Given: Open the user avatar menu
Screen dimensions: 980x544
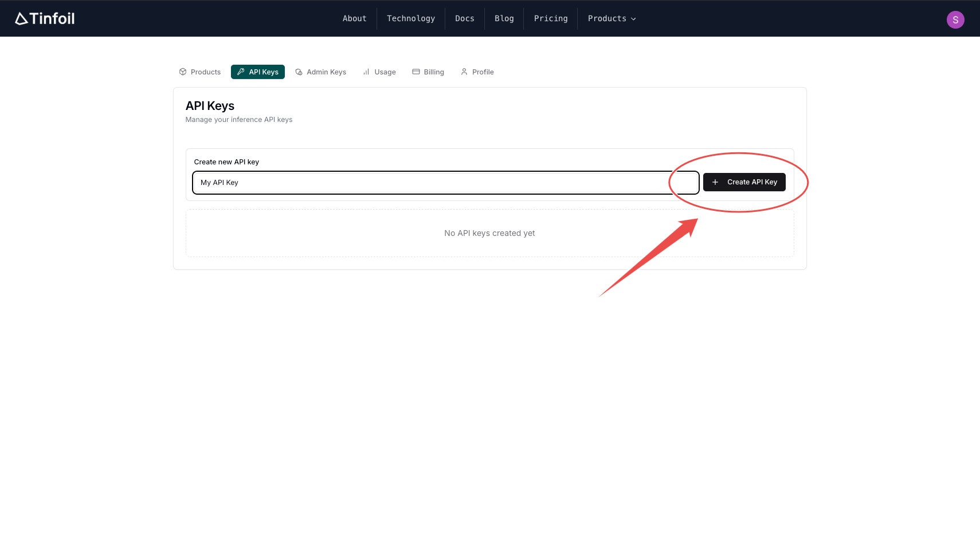Looking at the screenshot, I should (x=955, y=19).
